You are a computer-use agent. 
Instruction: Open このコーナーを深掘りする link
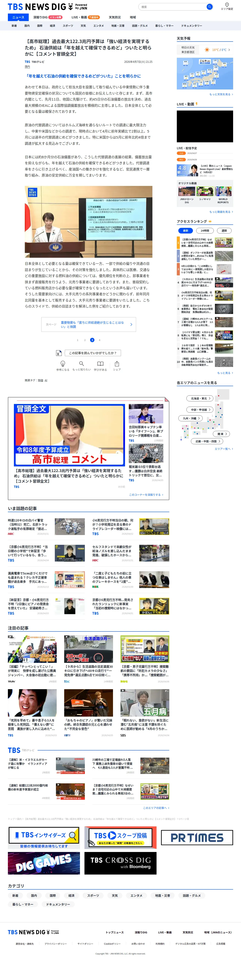pos(146,495)
